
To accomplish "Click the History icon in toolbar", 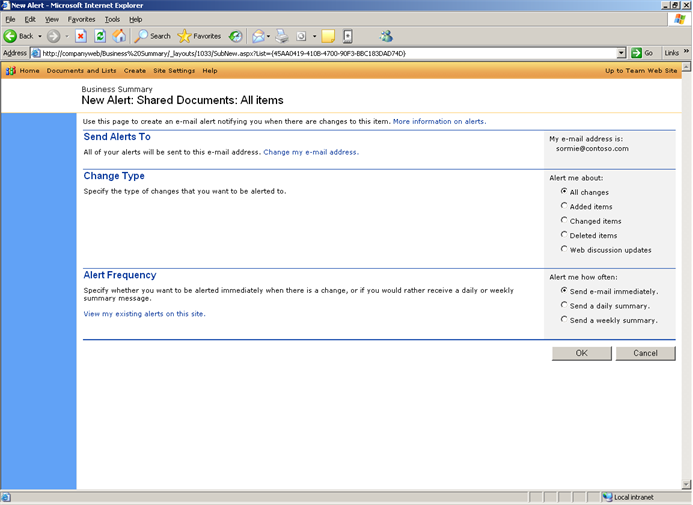I will pos(236,36).
